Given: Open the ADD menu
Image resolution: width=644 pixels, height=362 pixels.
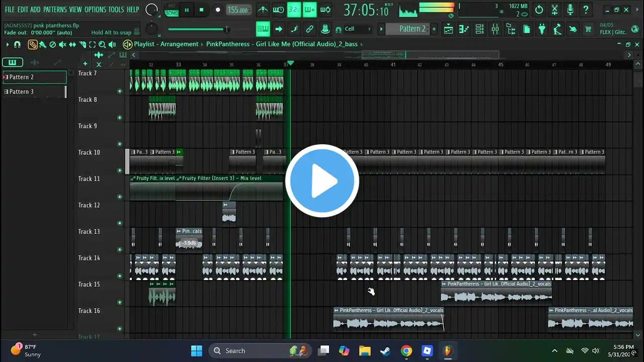Looking at the screenshot, I should pos(35,10).
